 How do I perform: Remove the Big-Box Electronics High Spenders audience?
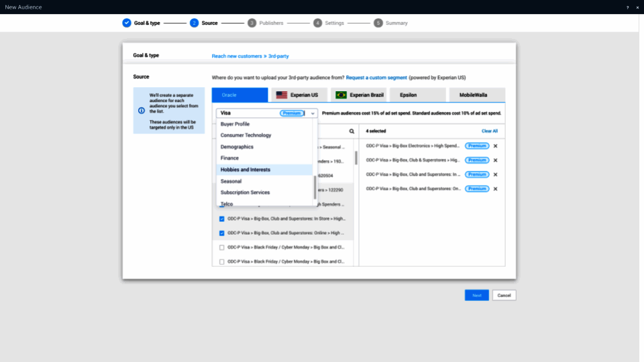(x=496, y=146)
